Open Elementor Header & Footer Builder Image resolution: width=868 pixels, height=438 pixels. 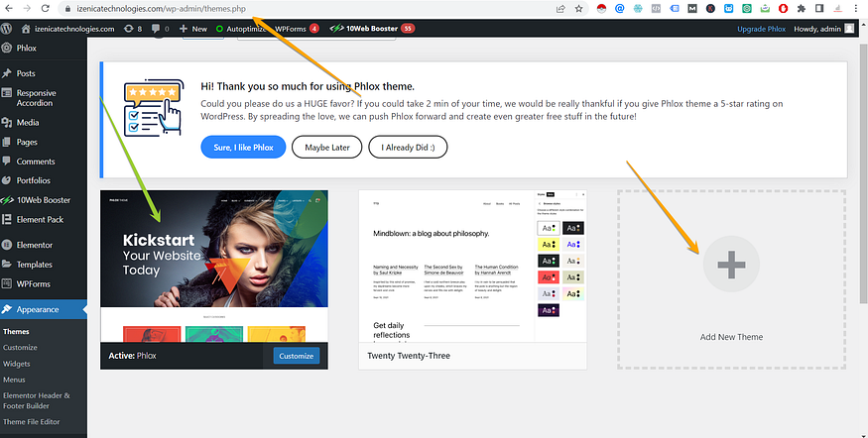click(37, 400)
